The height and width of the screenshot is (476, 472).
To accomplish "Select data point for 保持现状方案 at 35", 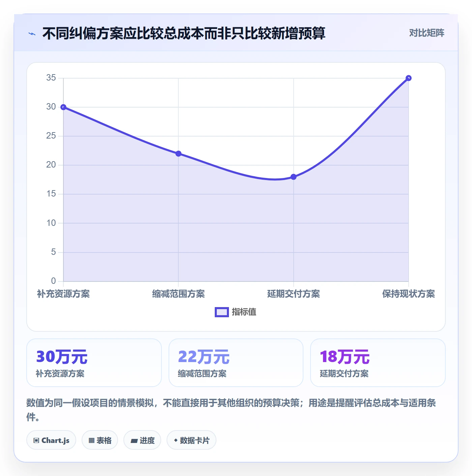I will pos(408,78).
